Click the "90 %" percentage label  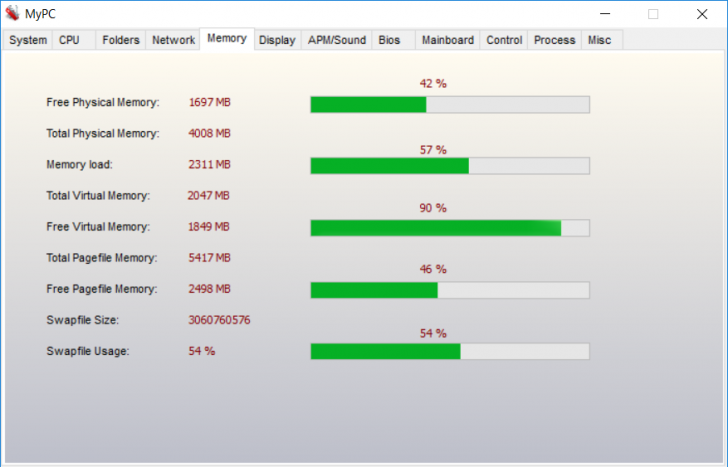click(433, 208)
